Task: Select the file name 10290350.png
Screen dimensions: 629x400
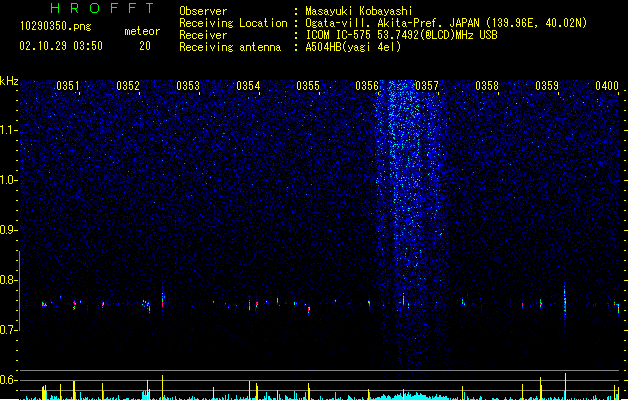Action: [x=56, y=26]
